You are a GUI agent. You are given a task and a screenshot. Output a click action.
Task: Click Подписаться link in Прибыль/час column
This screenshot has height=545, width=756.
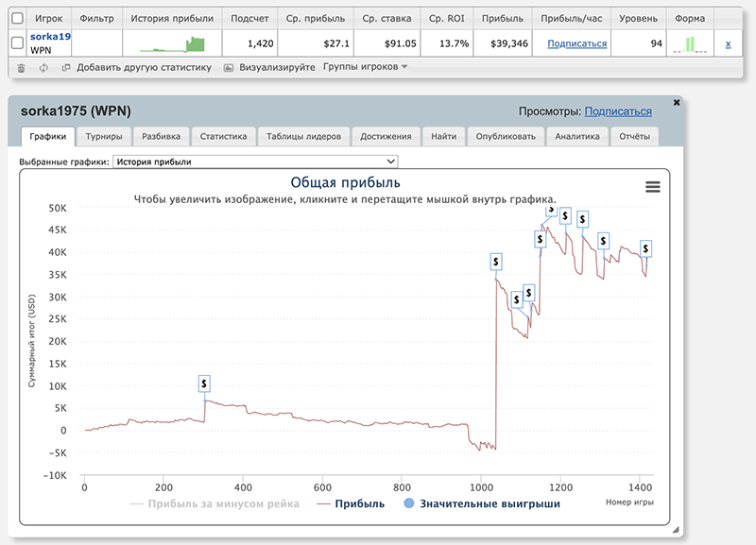click(577, 43)
